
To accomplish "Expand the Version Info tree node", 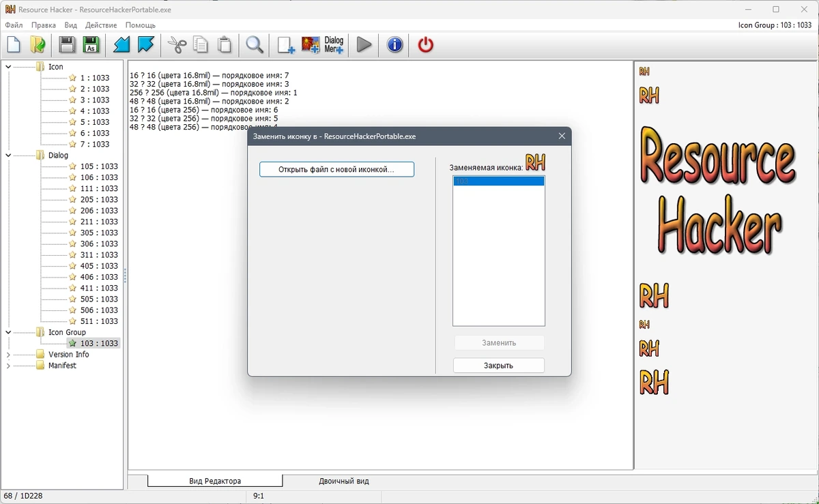I will click(x=8, y=355).
